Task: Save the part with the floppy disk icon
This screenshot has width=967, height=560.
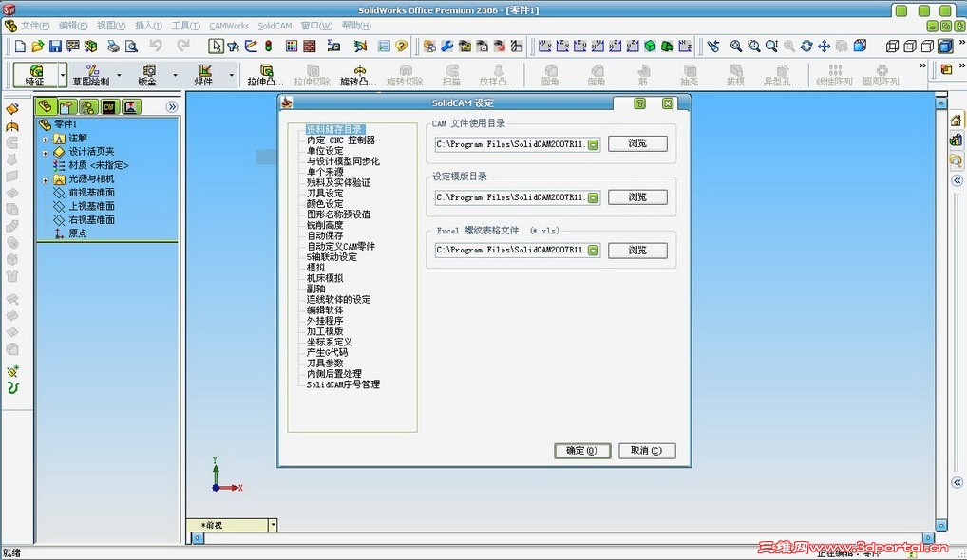Action: 55,47
